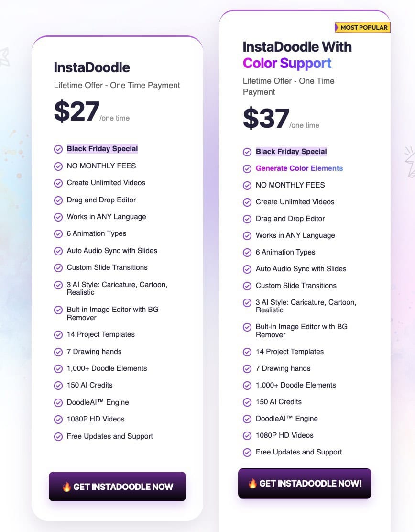The height and width of the screenshot is (532, 415).
Task: Click checkmark next to Black Friday Special in $27 plan
Action: point(58,149)
